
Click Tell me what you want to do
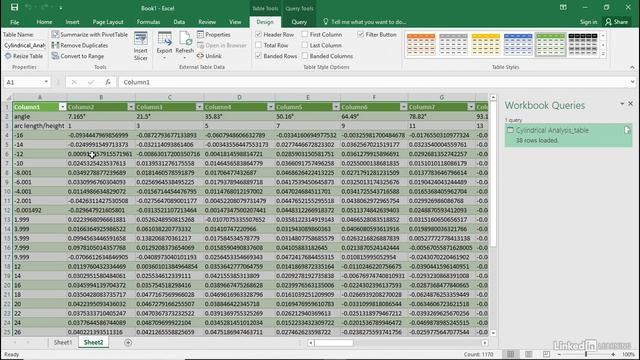coord(364,22)
